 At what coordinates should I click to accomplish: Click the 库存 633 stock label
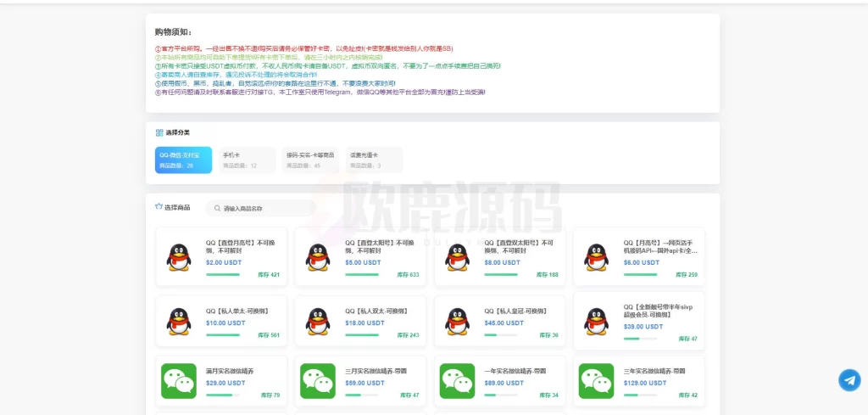click(408, 275)
